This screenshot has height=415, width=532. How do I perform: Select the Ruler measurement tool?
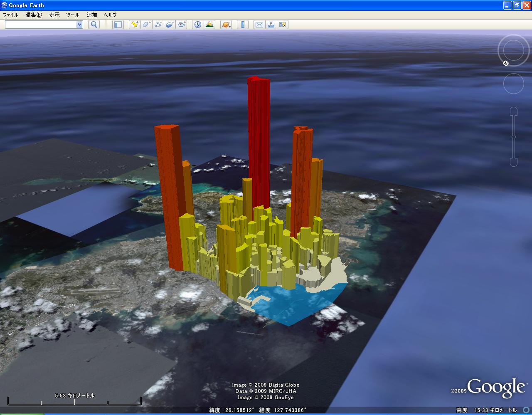tap(242, 25)
